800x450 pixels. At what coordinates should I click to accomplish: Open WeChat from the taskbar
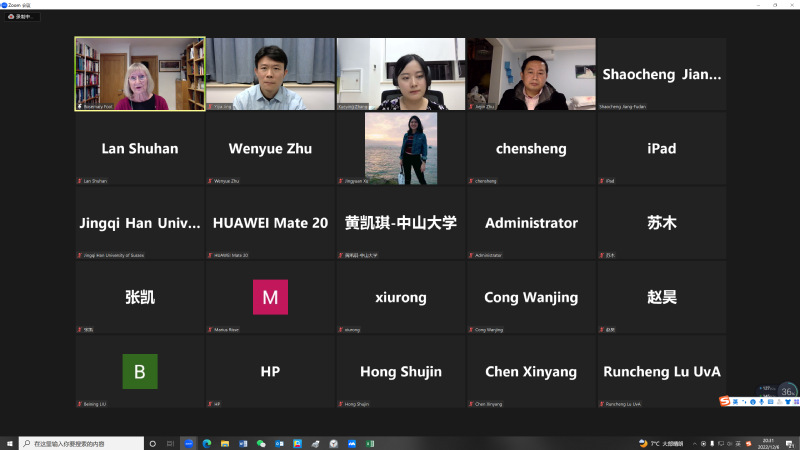261,443
